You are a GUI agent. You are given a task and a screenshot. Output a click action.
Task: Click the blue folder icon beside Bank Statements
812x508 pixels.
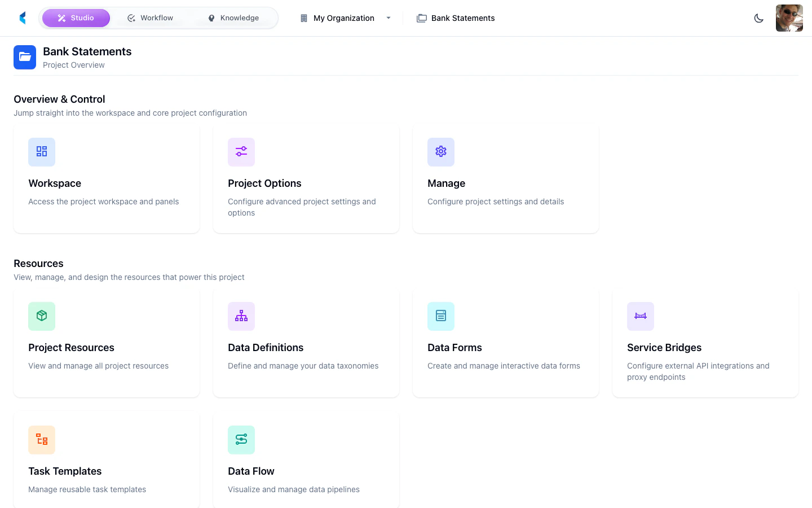coord(25,57)
